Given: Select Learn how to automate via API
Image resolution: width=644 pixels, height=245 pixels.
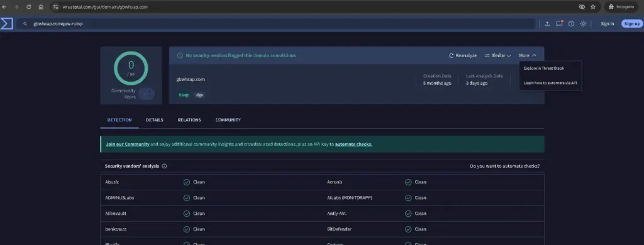Looking at the screenshot, I should point(550,83).
